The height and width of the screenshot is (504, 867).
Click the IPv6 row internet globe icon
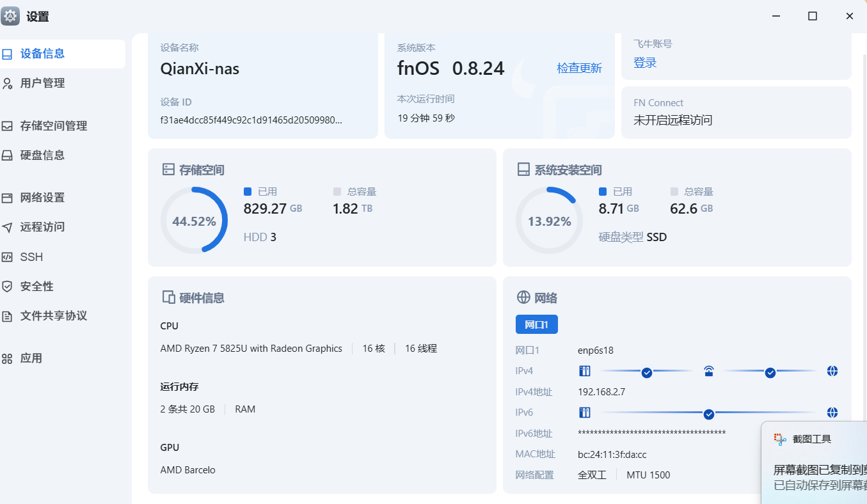832,413
